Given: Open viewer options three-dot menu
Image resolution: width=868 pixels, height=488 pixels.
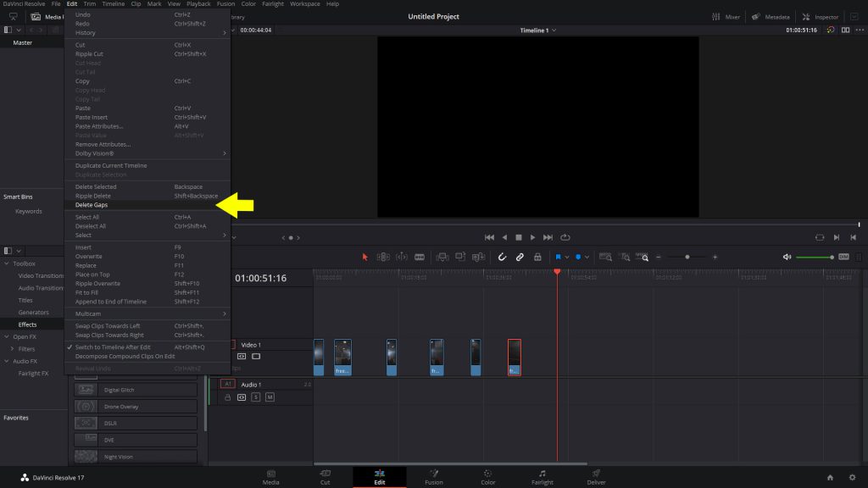Looking at the screenshot, I should (860, 30).
